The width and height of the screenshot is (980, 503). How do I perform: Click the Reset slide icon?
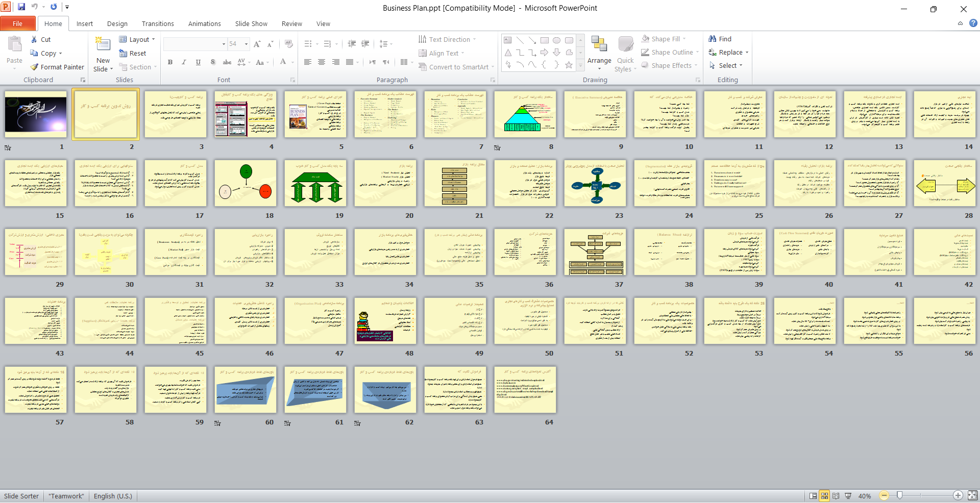pos(123,53)
